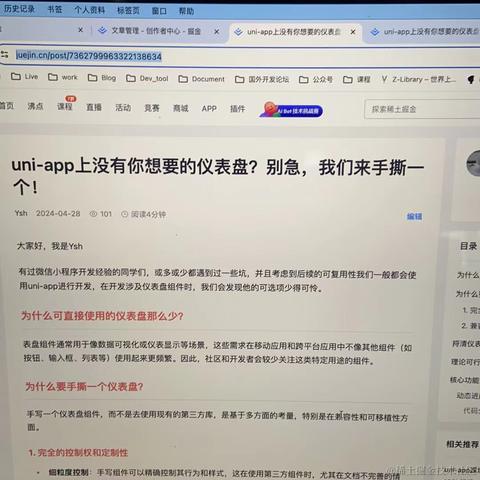This screenshot has width=480, height=480.
Task: Click the author avatar in sidebar
Action: (473, 163)
